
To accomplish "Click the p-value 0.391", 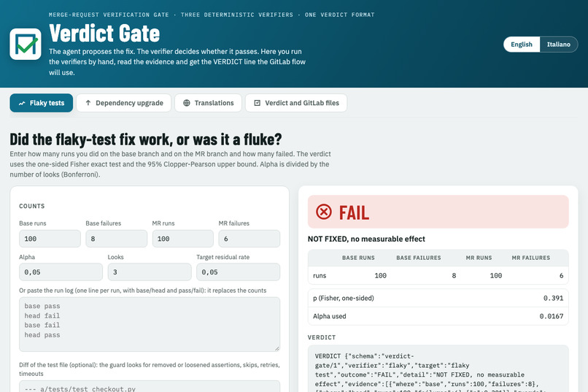I will (x=553, y=299).
